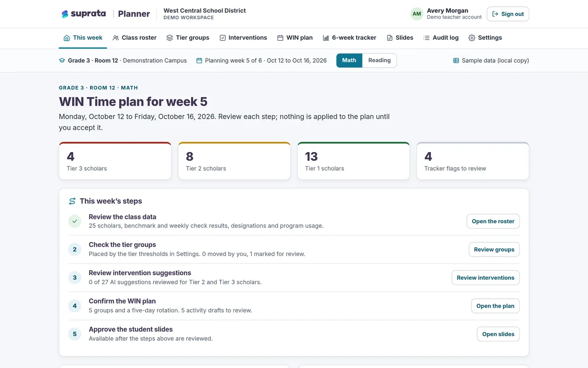Click the step 4 number badge

pyautogui.click(x=74, y=306)
